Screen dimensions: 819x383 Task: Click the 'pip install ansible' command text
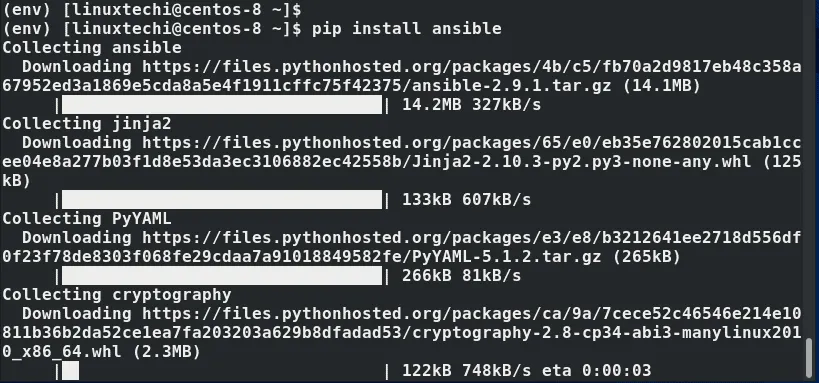tap(407, 28)
